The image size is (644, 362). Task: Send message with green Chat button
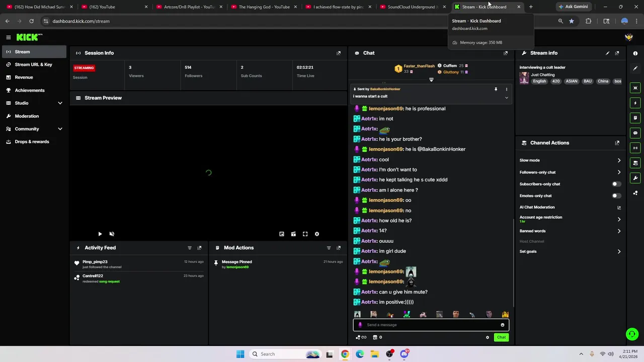(x=501, y=337)
